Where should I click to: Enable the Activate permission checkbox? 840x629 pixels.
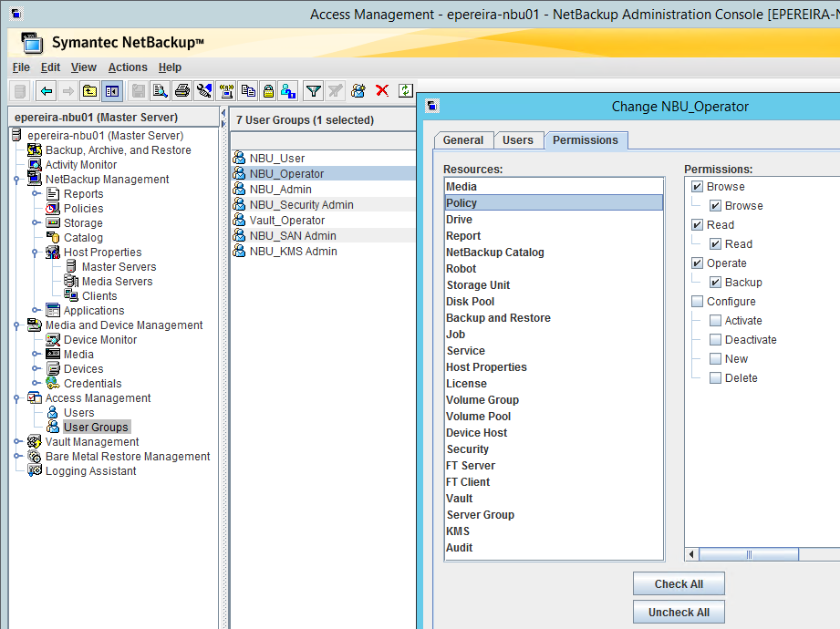[x=715, y=321]
